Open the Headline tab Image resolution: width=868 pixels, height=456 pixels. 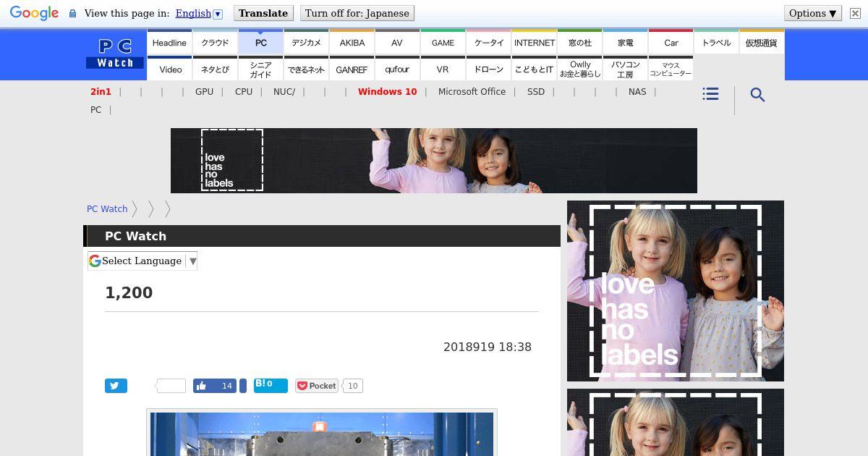169,43
